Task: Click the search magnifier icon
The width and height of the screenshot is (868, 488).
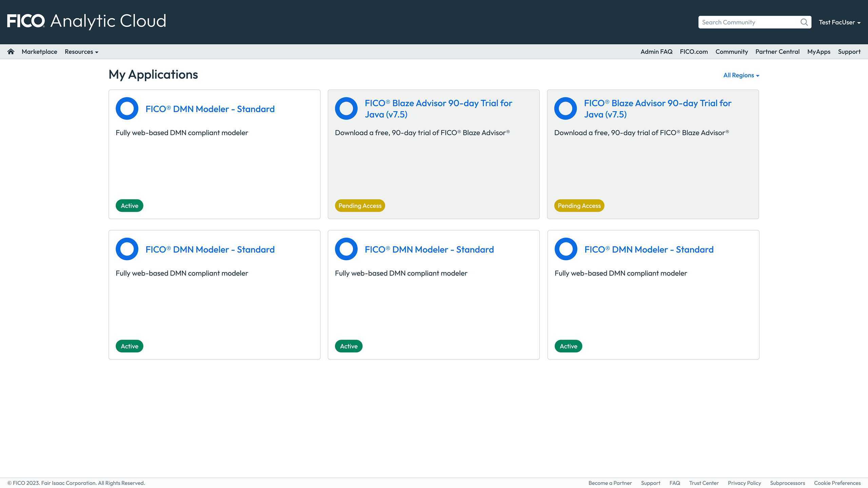Action: point(804,22)
